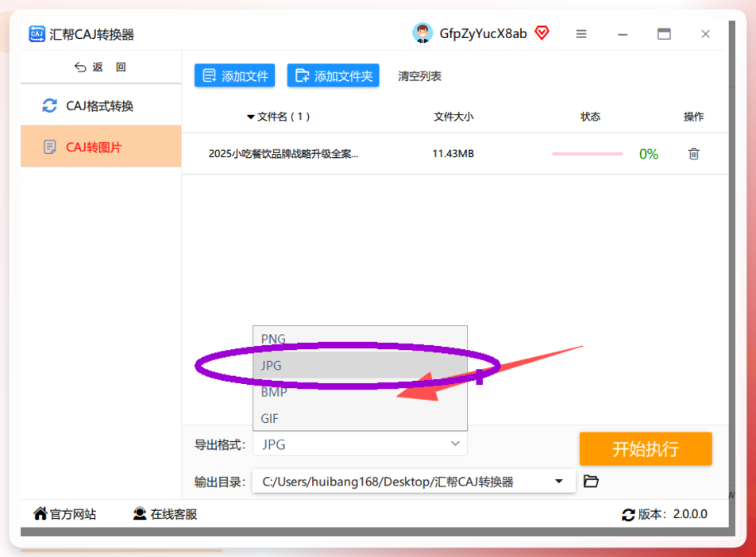Maximize the window
Image resolution: width=756 pixels, height=557 pixels.
coord(664,34)
